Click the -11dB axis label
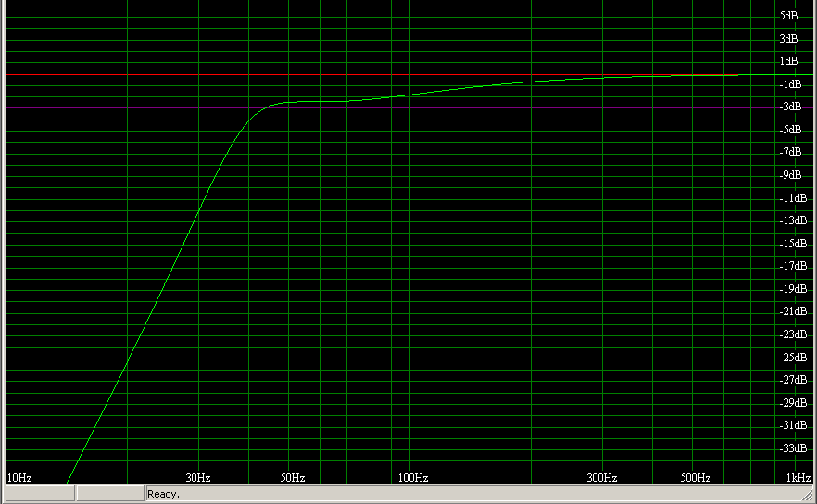Image resolution: width=817 pixels, height=504 pixels. point(793,198)
